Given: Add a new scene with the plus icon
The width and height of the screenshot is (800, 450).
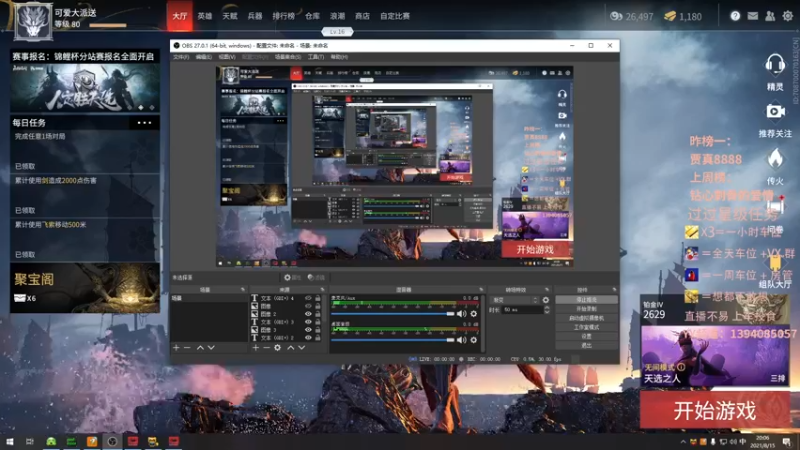Looking at the screenshot, I should coord(176,347).
